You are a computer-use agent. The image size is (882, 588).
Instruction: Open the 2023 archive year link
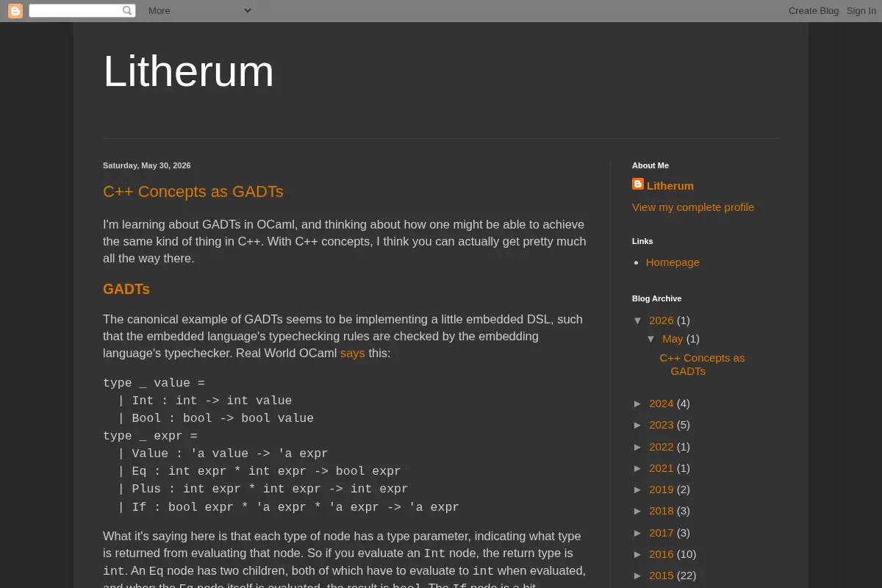(661, 425)
